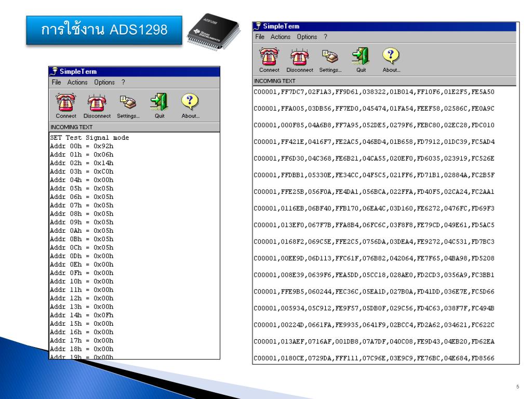Click data row starting 'C00001,0116EB'
The image size is (532, 399).
(x=374, y=208)
